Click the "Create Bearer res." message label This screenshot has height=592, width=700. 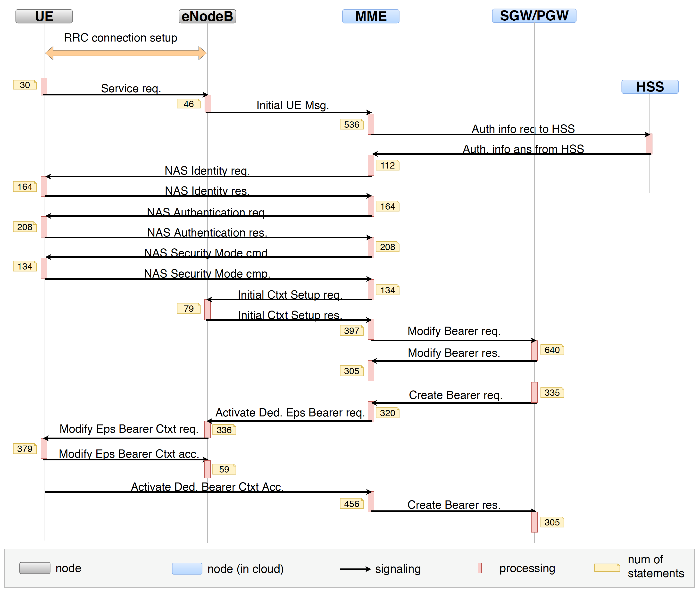454,505
